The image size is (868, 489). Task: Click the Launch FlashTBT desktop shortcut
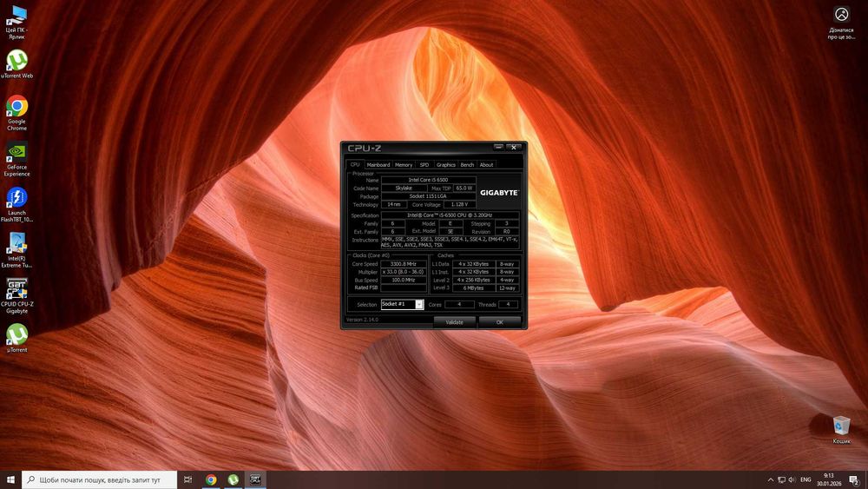pyautogui.click(x=16, y=199)
